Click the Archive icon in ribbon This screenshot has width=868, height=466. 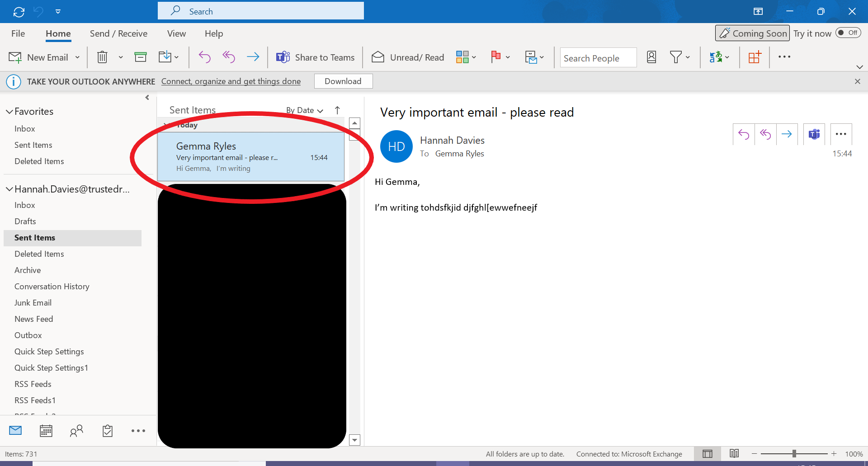click(141, 57)
